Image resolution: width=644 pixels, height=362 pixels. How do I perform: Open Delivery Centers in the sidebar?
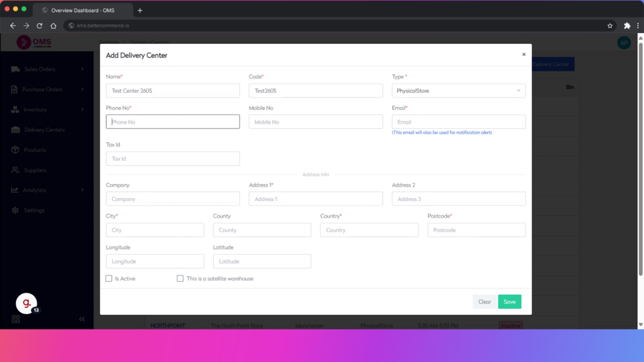point(44,130)
